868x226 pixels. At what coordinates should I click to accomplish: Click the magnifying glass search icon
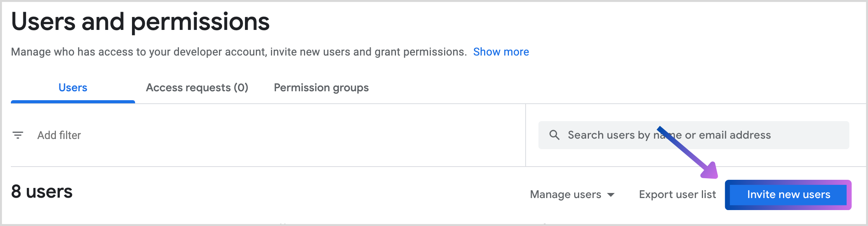pyautogui.click(x=554, y=135)
